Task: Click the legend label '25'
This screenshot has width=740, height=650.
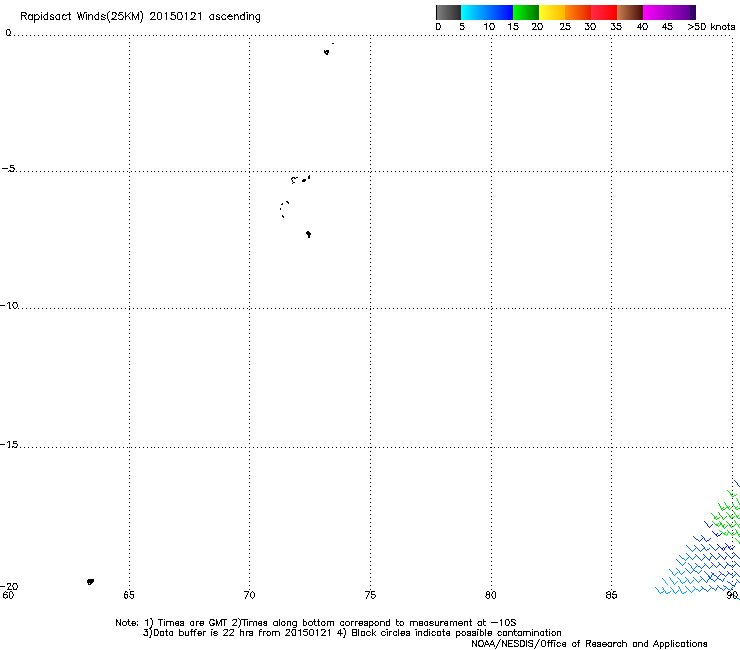Action: coord(565,27)
